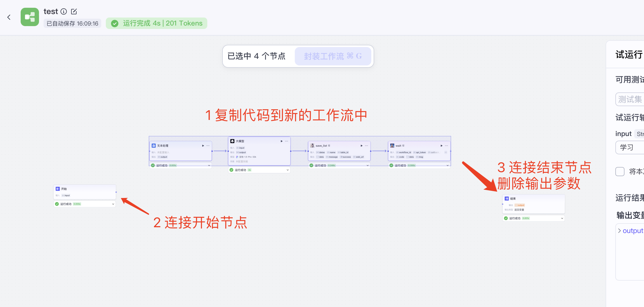The image size is (644, 307).
Task: Expand wait node run result chevron
Action: pyautogui.click(x=448, y=166)
